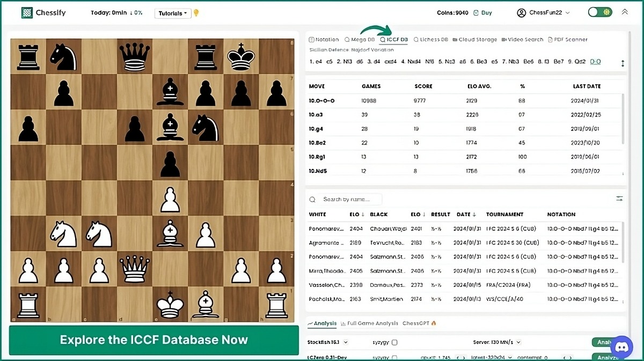Viewport: 644px width, 361px height.
Task: Expand the ChessFun22 account menu
Action: pyautogui.click(x=568, y=12)
